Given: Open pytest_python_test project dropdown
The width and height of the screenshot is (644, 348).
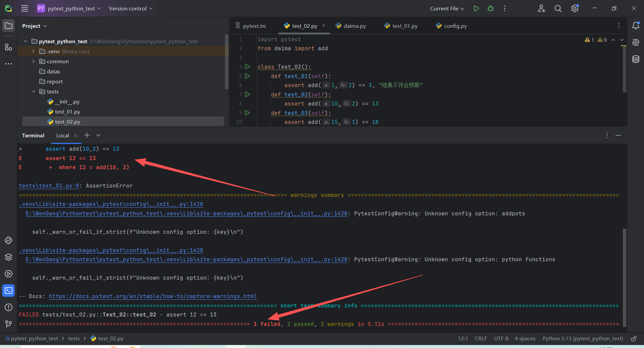Looking at the screenshot, I should click(69, 8).
